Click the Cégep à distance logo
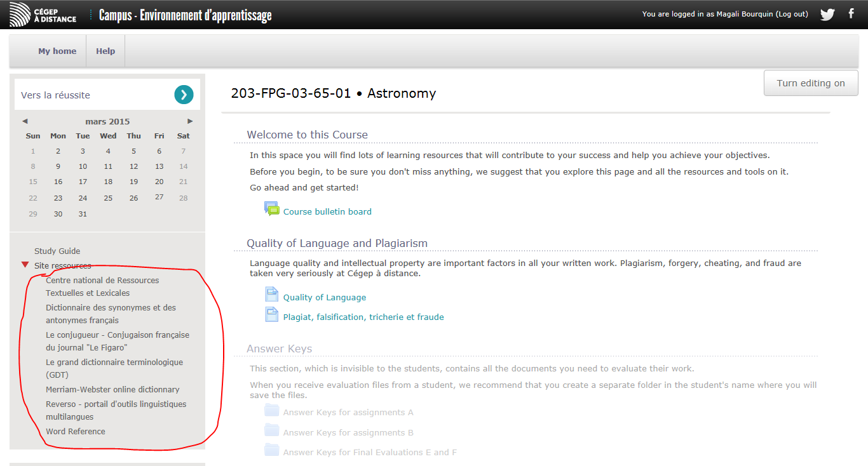Viewport: 868px width, 466px height. (x=43, y=15)
